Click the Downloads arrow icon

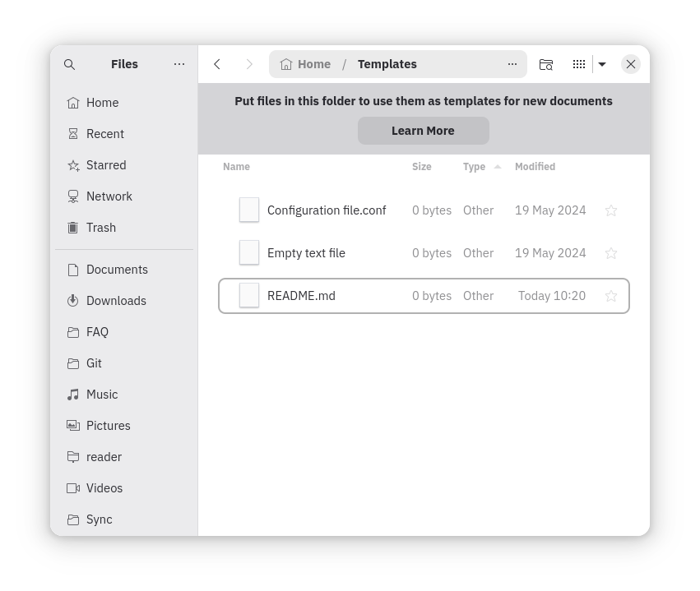click(x=72, y=301)
